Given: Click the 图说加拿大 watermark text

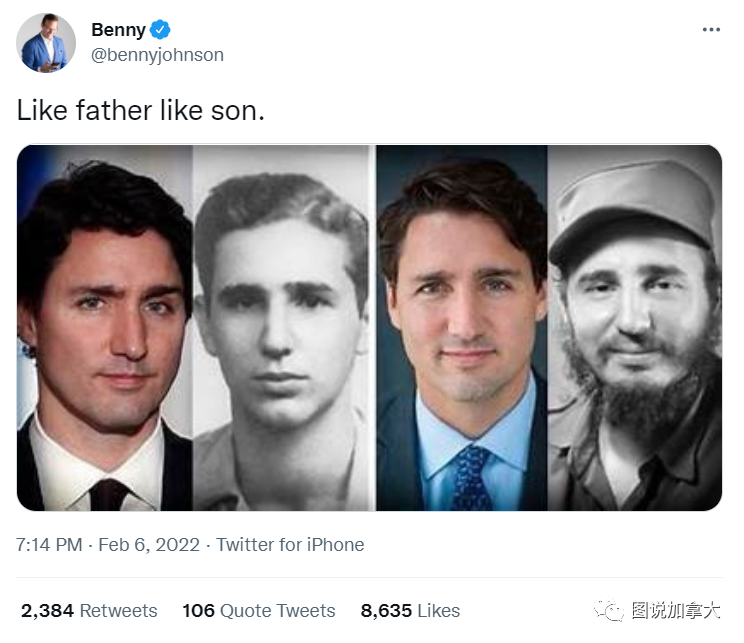Looking at the screenshot, I should [x=675, y=610].
